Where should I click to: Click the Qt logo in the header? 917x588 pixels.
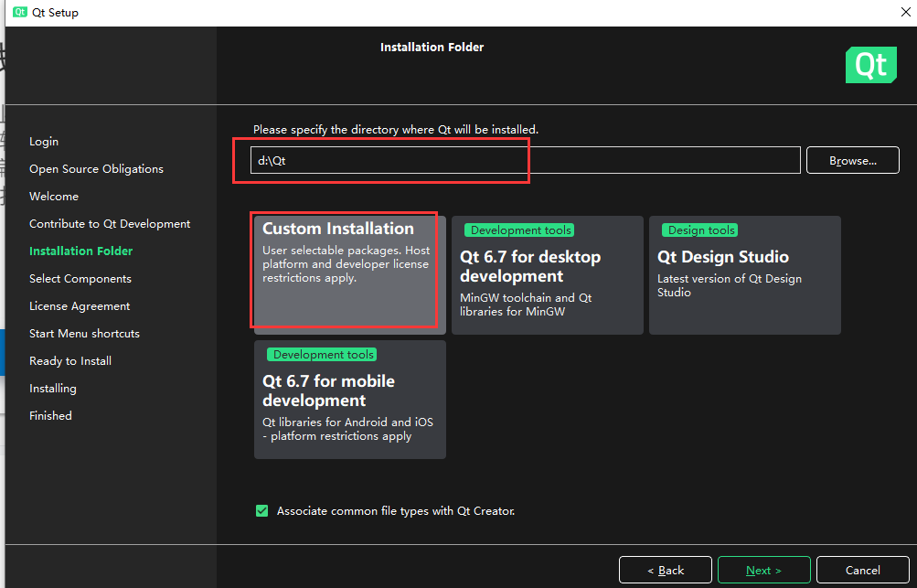click(870, 64)
